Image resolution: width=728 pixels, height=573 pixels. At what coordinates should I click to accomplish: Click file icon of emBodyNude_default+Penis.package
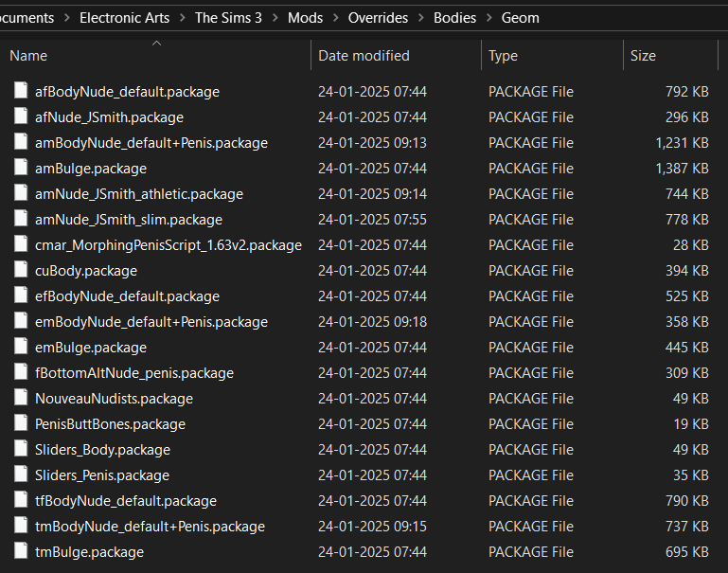(x=21, y=320)
